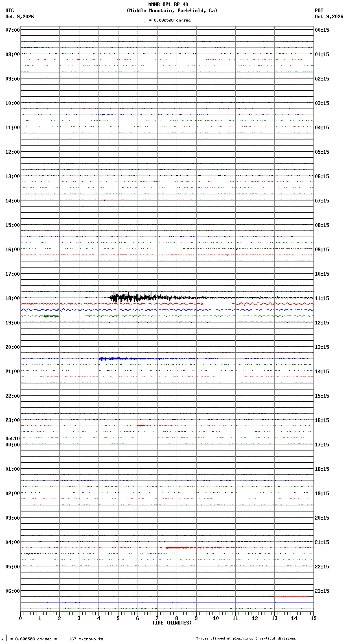Image resolution: width=346 pixels, height=644 pixels.
Task: Click the '5' minute tick label on the axis
Action: tap(118, 618)
